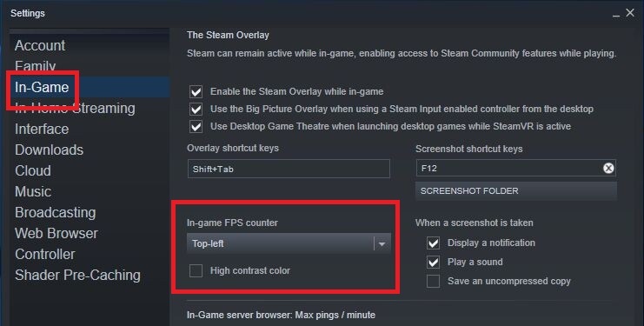Open the Account settings section
644x326 pixels.
40,45
